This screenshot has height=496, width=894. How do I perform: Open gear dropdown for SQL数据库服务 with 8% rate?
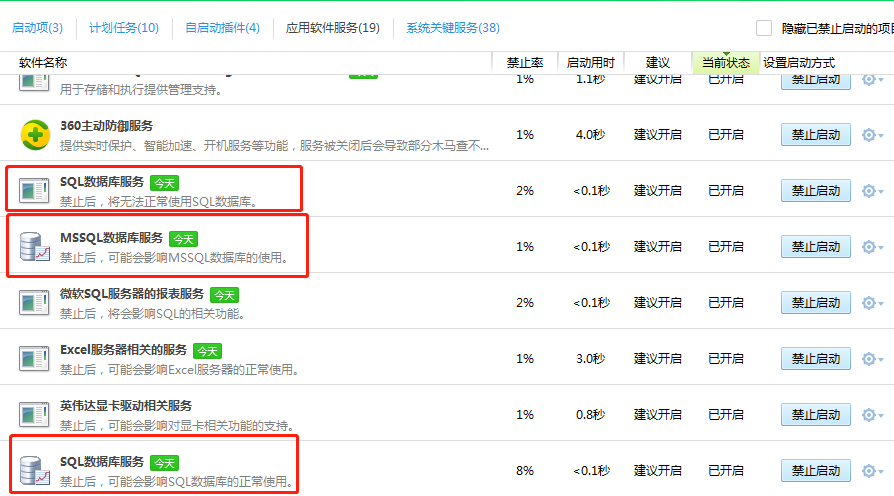tap(872, 471)
